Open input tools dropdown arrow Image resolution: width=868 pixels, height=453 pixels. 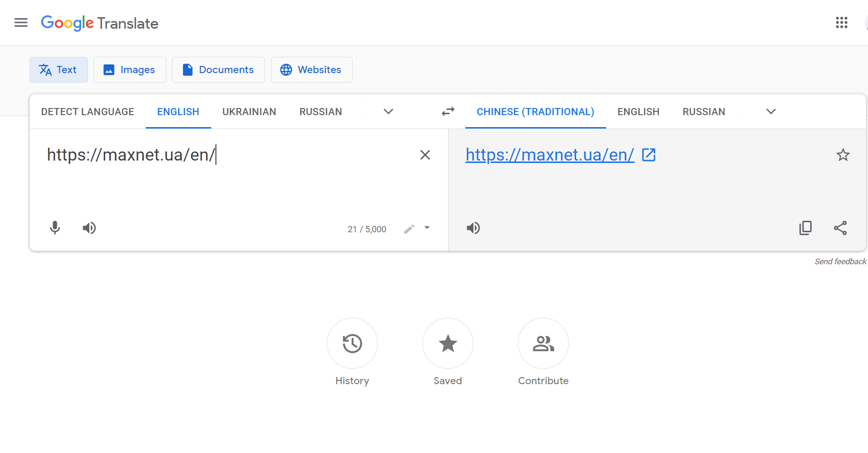click(427, 228)
